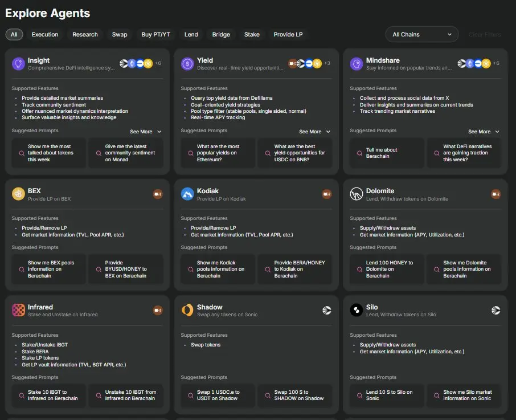
Task: Click Sonic chain badge on Shadow card
Action: (x=327, y=310)
